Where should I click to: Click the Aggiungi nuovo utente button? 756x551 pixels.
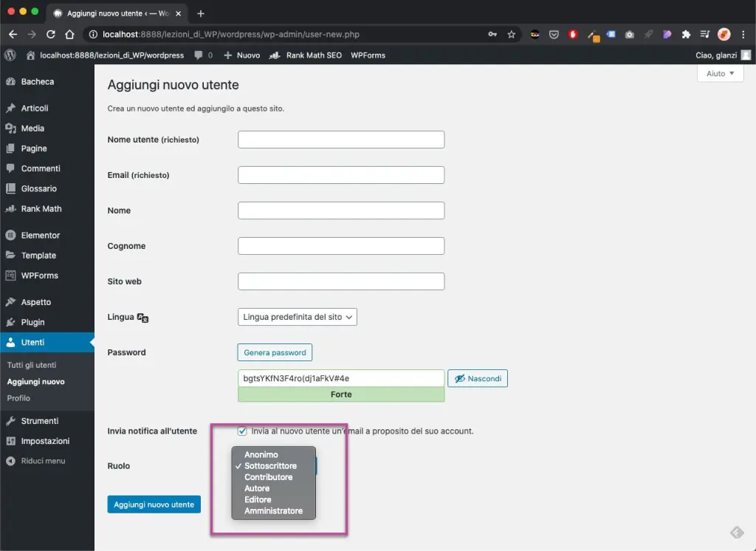[154, 504]
